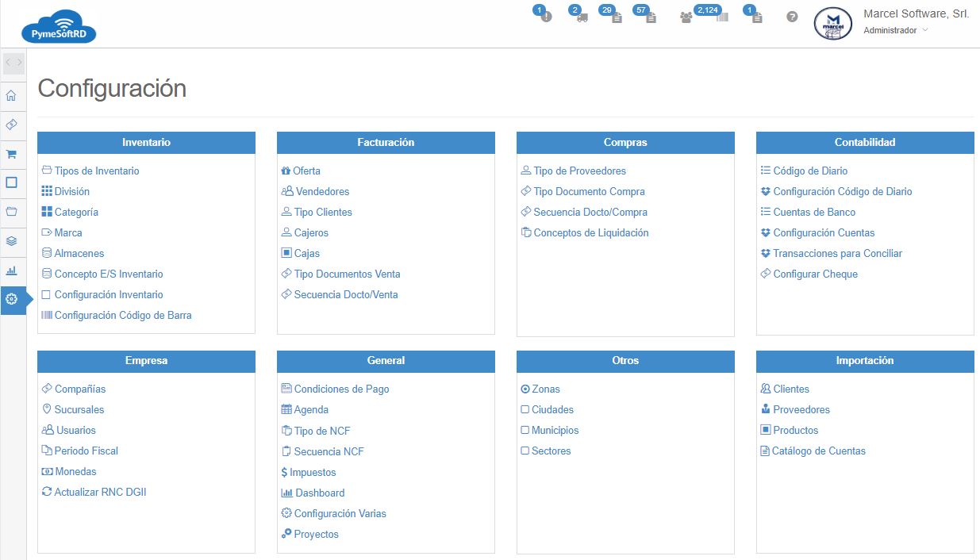The image size is (980, 560).
Task: Open Secuencia NCF in General section
Action: click(x=329, y=451)
